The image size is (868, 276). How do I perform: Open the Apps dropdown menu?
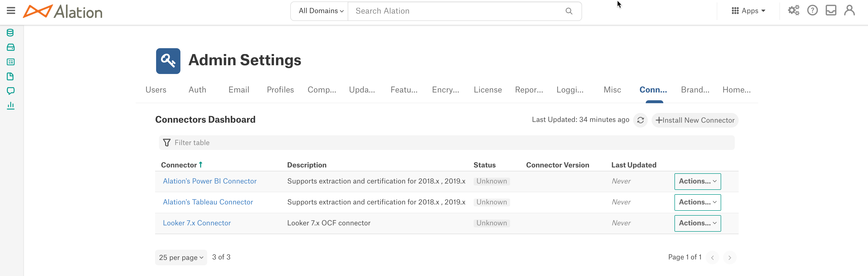click(748, 11)
